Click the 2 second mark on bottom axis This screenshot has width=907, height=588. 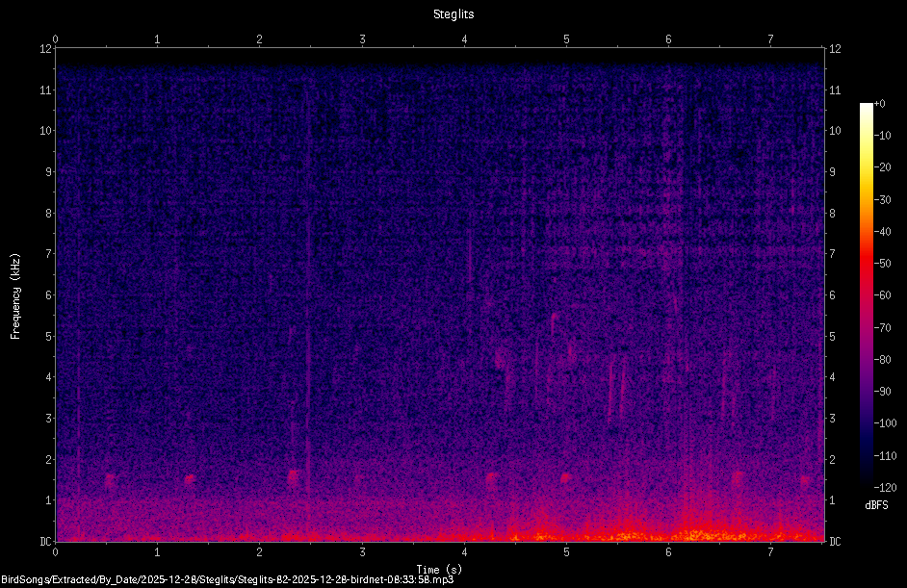point(260,552)
